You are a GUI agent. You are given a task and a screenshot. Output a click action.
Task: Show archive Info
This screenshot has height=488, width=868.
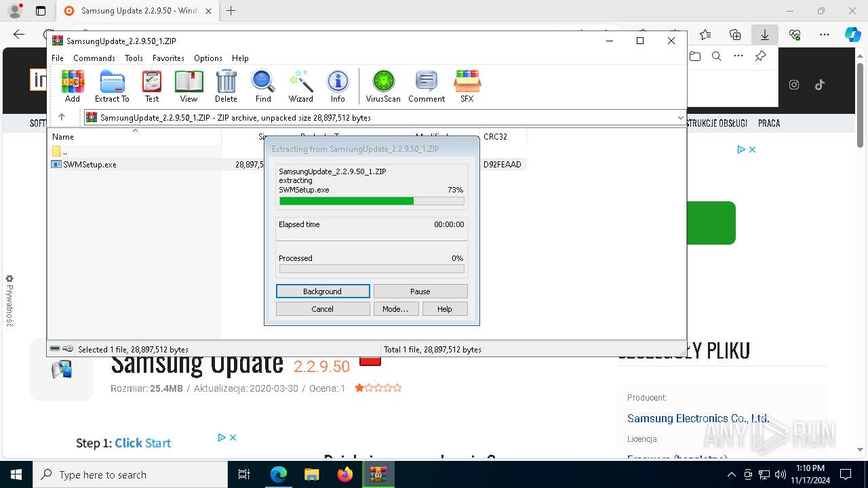tap(338, 86)
